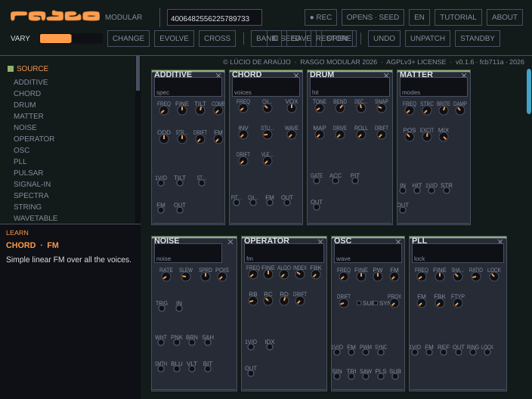The image size is (532, 399).
Task: Click the NOISE module PNK output jack
Action: coord(177,342)
